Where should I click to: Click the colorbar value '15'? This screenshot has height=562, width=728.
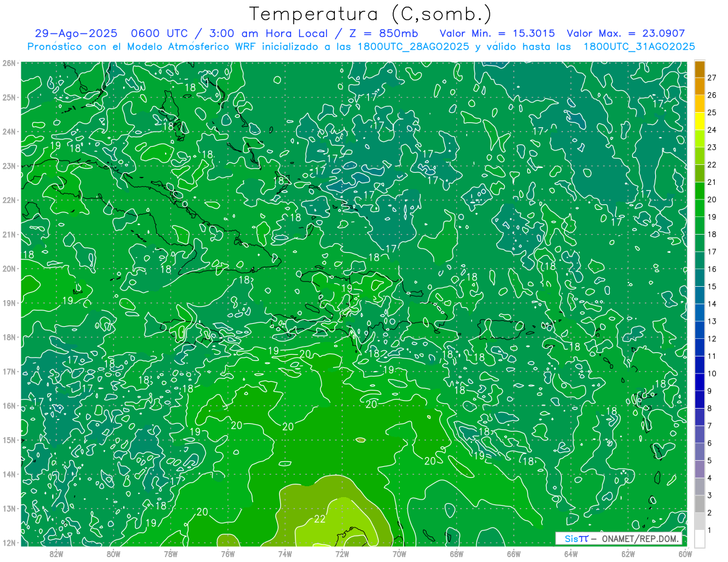tap(712, 286)
